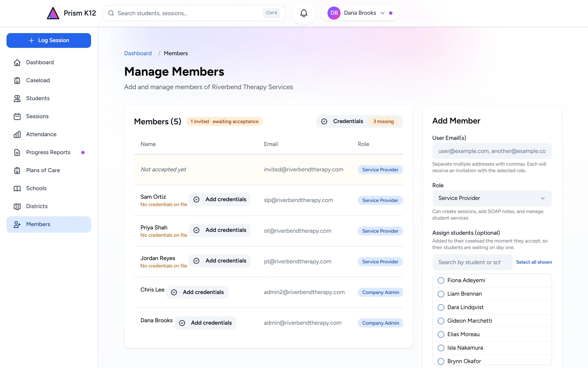Click the Company Admin tag for Chris Lee

(380, 292)
